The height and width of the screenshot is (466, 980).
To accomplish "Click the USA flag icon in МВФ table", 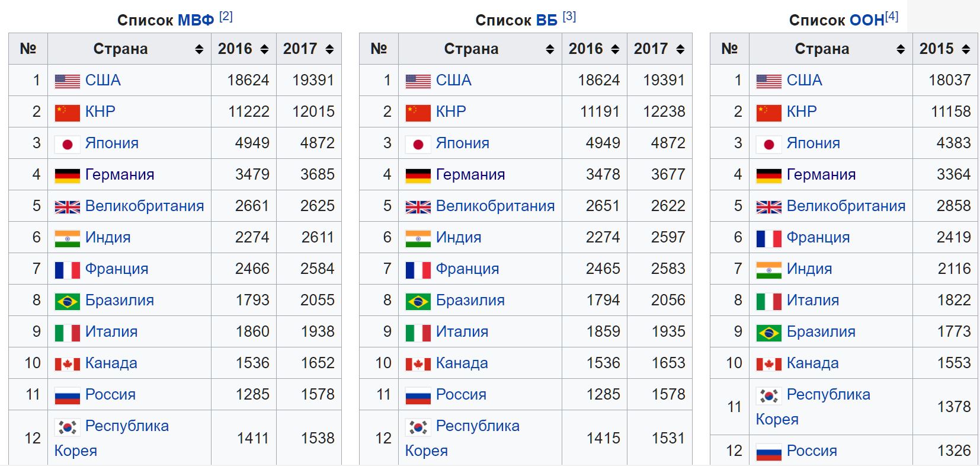I will pos(67,81).
